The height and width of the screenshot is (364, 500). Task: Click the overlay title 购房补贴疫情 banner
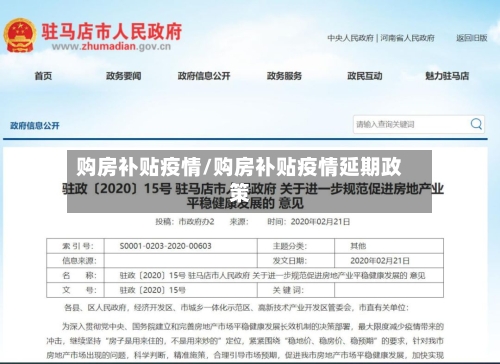pos(249,181)
